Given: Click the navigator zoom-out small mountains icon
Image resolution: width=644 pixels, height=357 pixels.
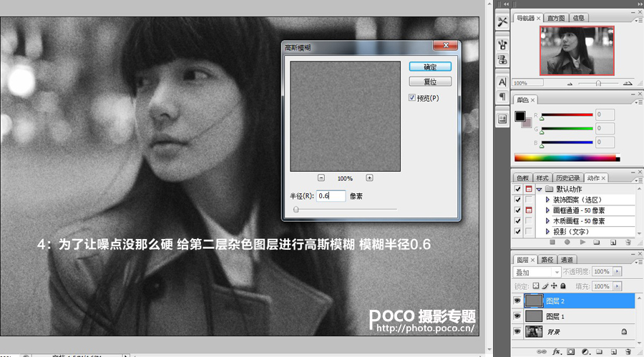Looking at the screenshot, I should 570,84.
